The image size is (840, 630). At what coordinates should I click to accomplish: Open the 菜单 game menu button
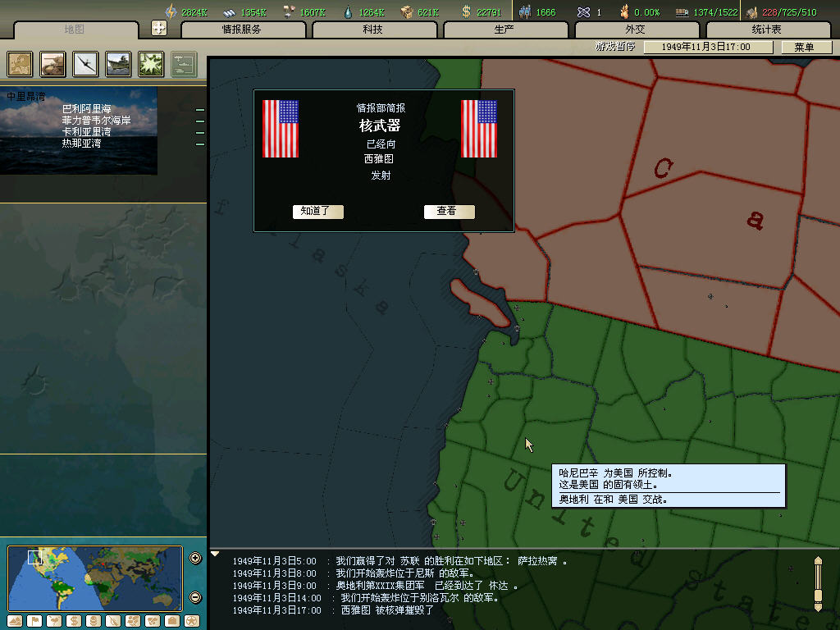coord(806,47)
